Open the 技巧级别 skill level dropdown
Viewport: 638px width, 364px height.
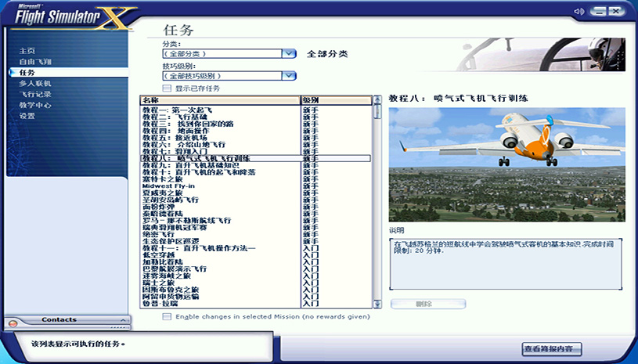point(289,76)
